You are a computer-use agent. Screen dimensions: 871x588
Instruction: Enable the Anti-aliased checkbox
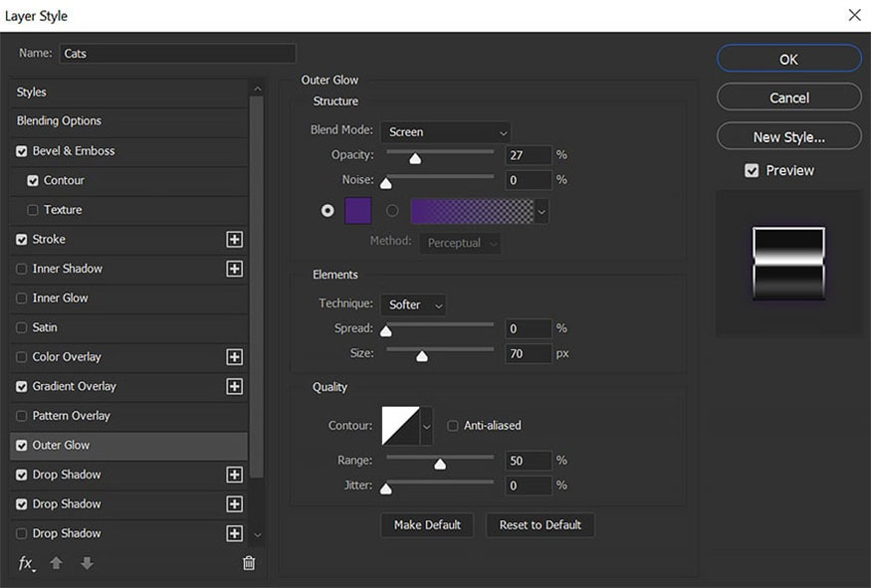pyautogui.click(x=453, y=426)
